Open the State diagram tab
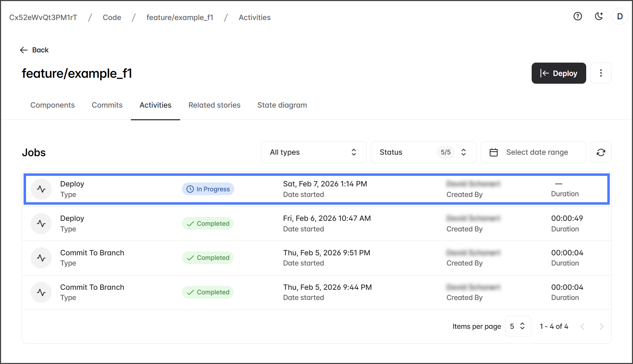Image resolution: width=633 pixels, height=364 pixels. click(x=282, y=105)
